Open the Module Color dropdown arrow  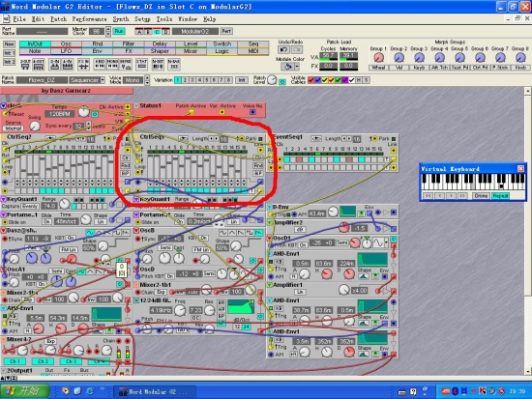297,67
